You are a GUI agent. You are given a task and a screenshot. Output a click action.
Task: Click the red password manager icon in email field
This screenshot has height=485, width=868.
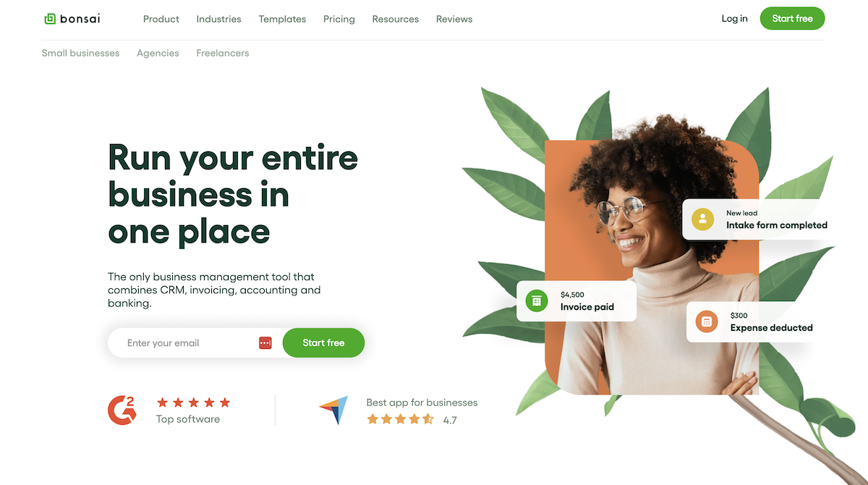[x=265, y=343]
